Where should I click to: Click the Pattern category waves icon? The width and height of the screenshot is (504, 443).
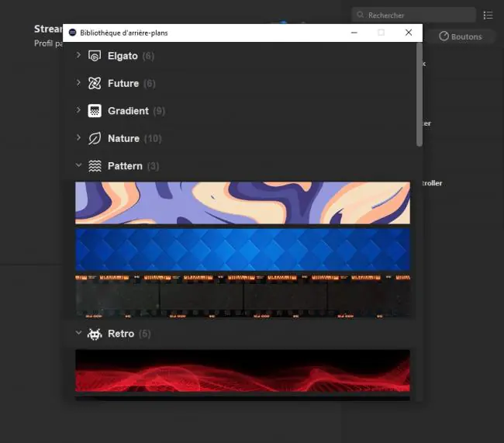[x=95, y=166]
